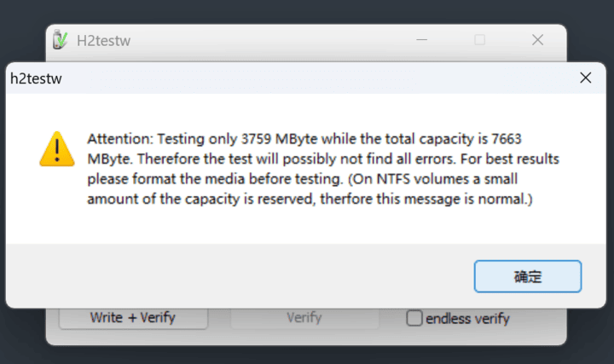The height and width of the screenshot is (364, 614).
Task: Click the word "Attention:" in the message
Action: click(120, 139)
